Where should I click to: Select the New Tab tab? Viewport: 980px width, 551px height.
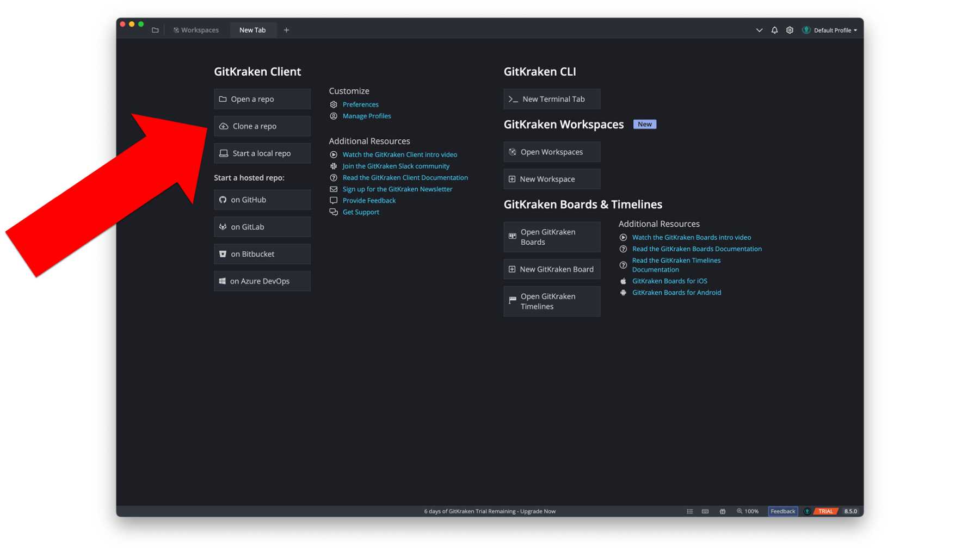[x=252, y=30]
